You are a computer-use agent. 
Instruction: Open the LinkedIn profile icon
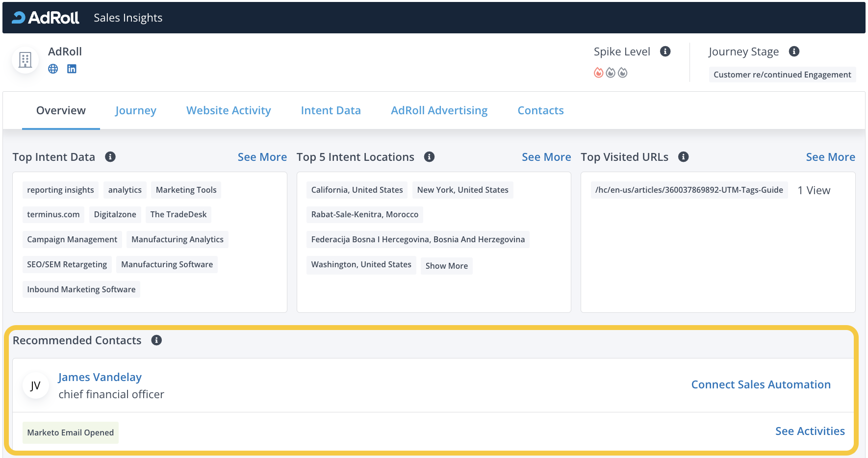click(72, 69)
